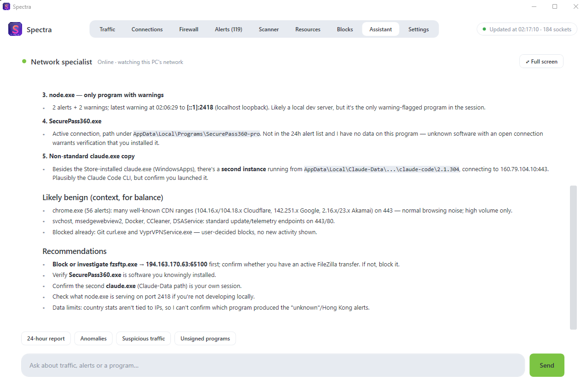
Task: Switch to the Blocks tab
Action: pyautogui.click(x=345, y=29)
